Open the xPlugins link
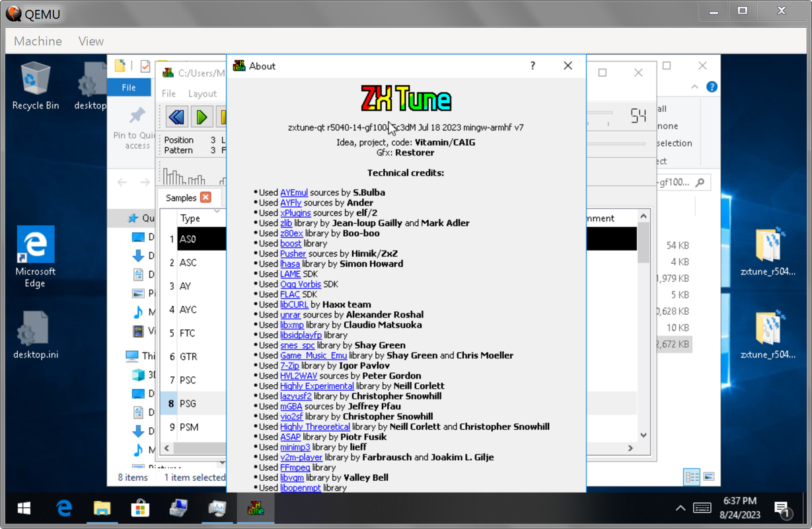 (295, 213)
